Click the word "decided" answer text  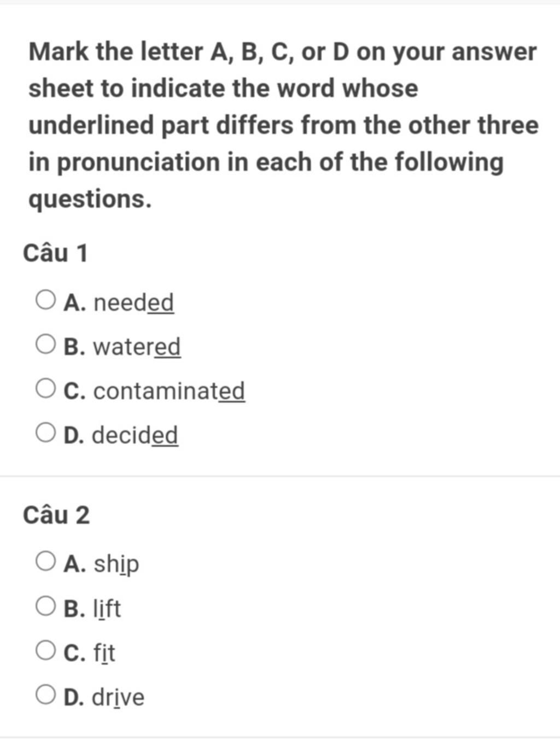pos(135,435)
